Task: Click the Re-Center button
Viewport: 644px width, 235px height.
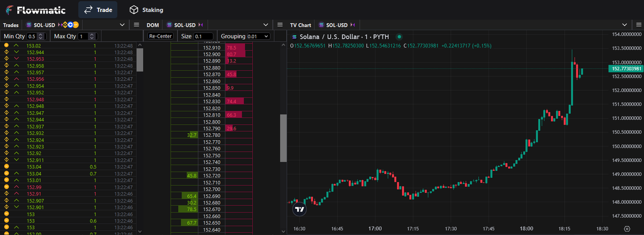Action: pos(160,36)
